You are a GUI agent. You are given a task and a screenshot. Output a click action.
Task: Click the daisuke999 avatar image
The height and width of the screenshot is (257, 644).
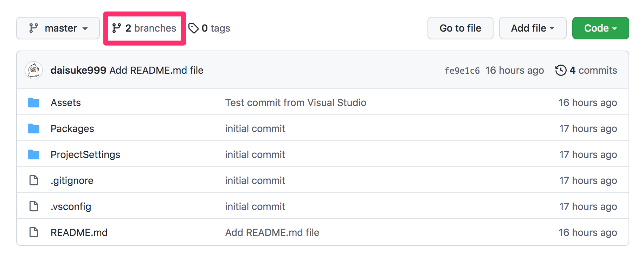(34, 70)
